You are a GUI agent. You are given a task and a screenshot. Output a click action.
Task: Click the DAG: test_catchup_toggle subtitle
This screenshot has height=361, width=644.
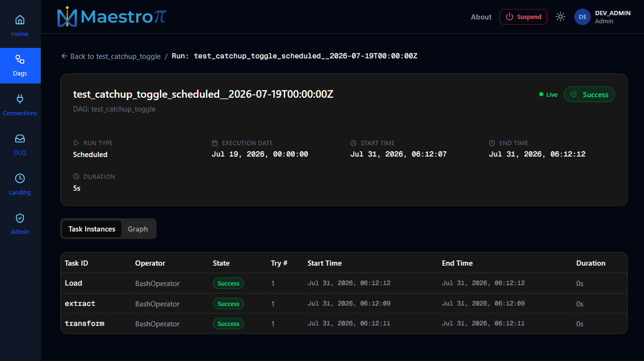pos(114,109)
